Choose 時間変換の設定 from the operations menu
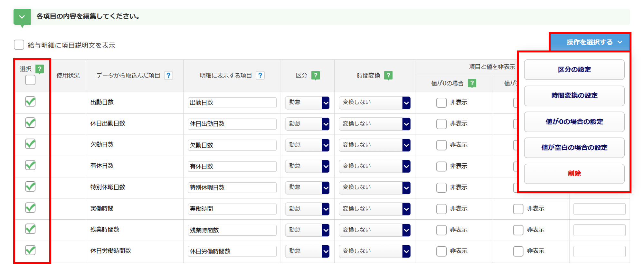 point(574,96)
